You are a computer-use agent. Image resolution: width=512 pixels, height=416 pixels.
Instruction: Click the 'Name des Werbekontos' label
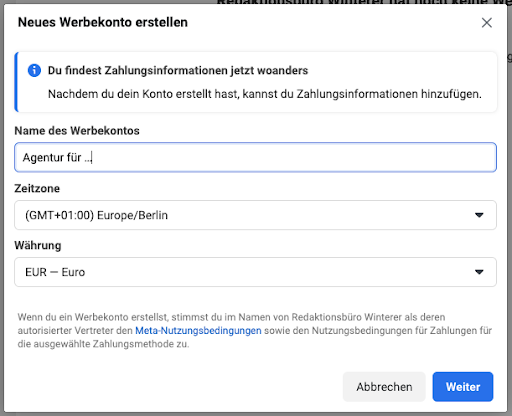(x=77, y=131)
